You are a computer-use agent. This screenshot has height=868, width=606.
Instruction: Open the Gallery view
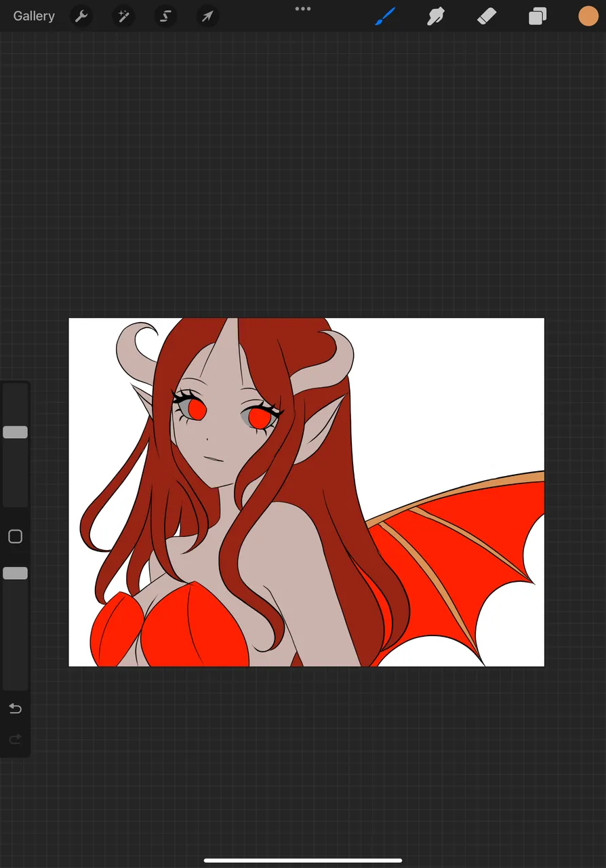click(x=34, y=16)
